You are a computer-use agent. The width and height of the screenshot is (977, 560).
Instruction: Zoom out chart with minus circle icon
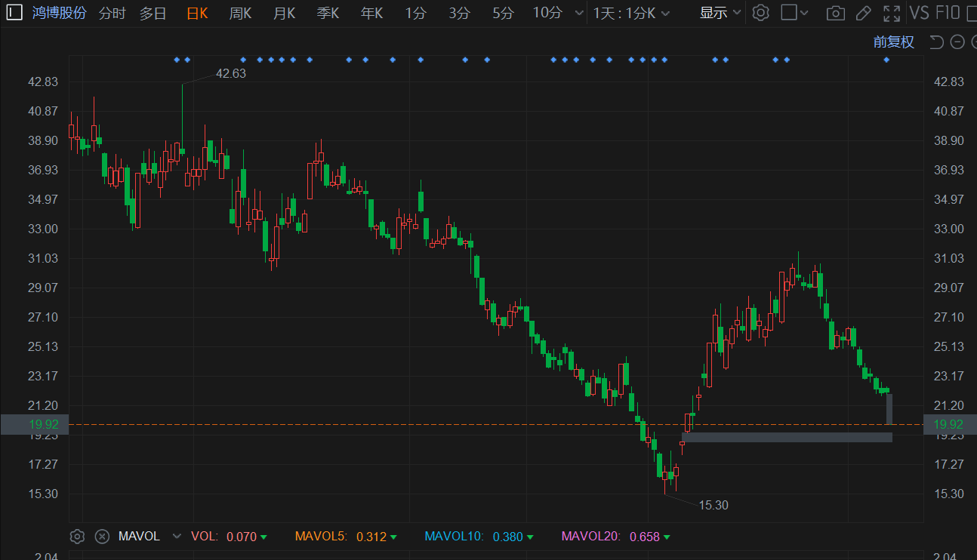coord(957,42)
